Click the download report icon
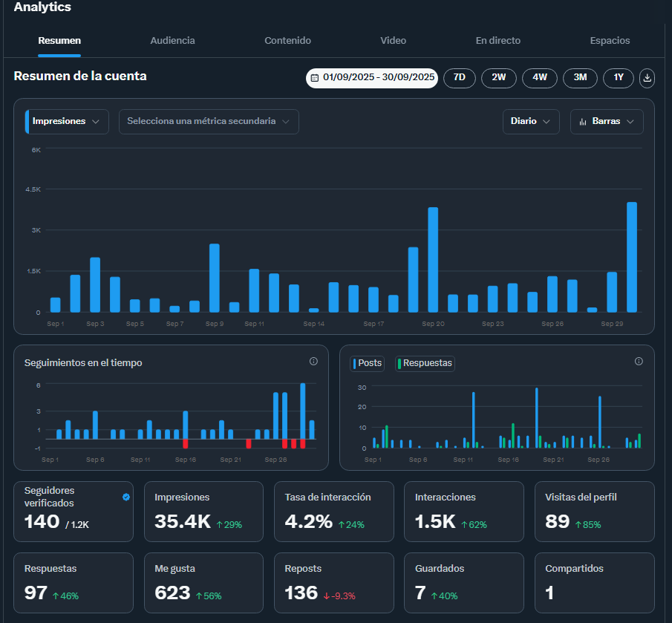This screenshot has width=672, height=623. coord(647,78)
